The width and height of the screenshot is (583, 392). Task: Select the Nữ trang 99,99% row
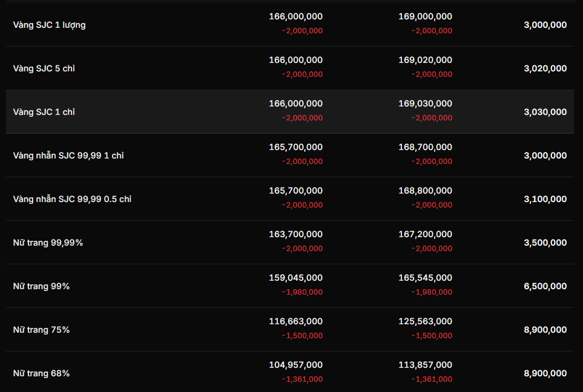pyautogui.click(x=48, y=243)
